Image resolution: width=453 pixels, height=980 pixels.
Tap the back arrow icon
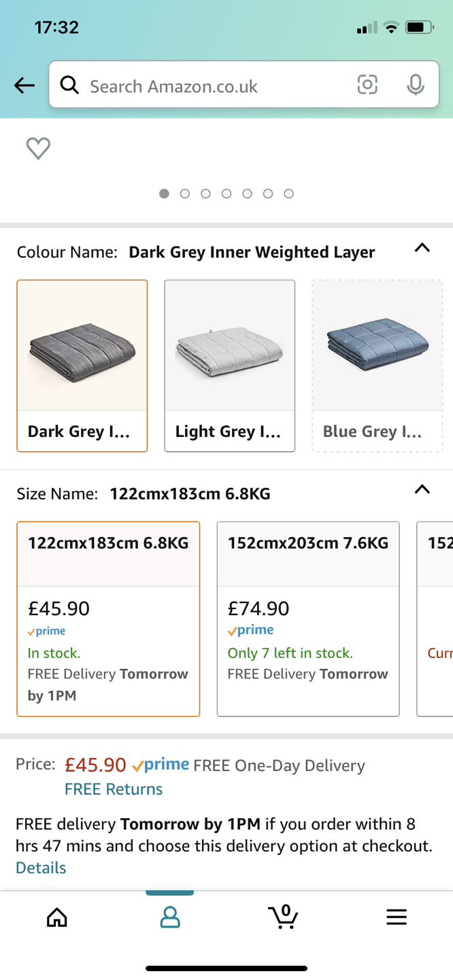tap(24, 86)
